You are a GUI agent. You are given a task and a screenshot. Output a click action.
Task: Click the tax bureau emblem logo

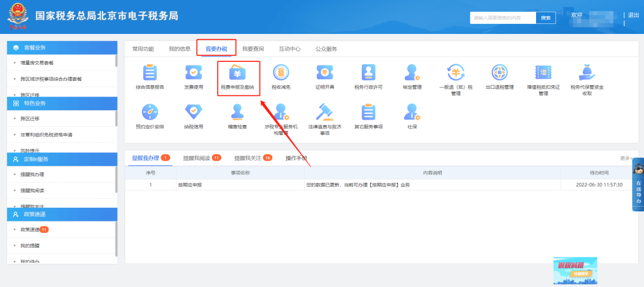pos(17,17)
